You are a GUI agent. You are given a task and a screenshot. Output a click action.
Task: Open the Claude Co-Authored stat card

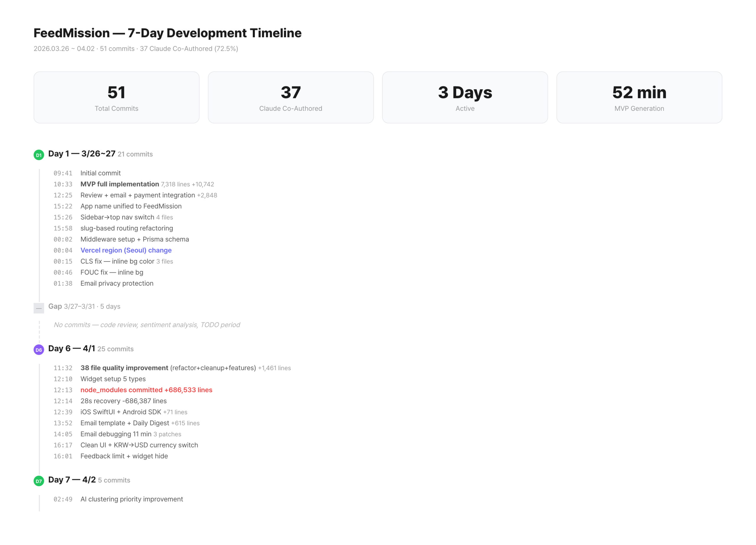click(x=290, y=97)
